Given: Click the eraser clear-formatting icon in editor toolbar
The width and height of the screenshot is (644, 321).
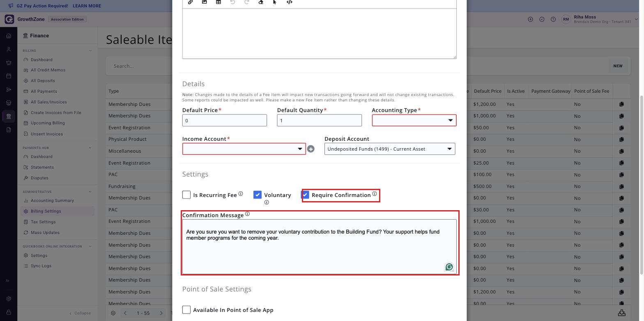Looking at the screenshot, I should (x=261, y=2).
